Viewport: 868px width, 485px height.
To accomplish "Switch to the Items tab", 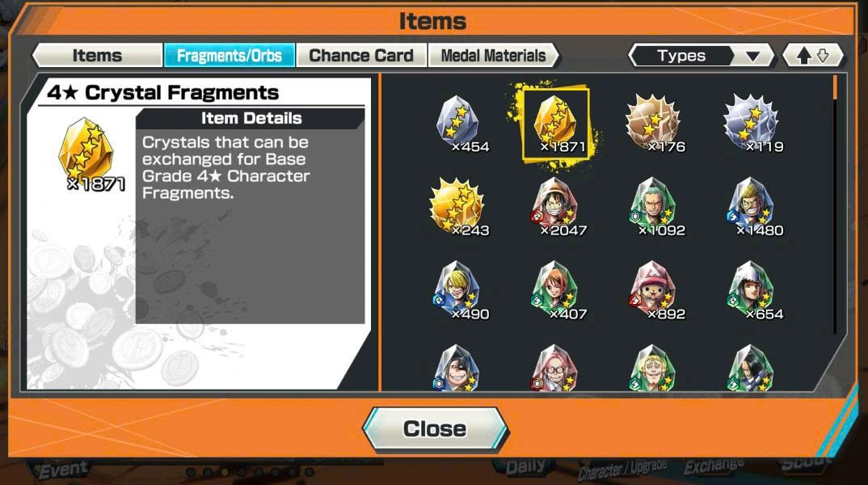I will click(x=98, y=55).
